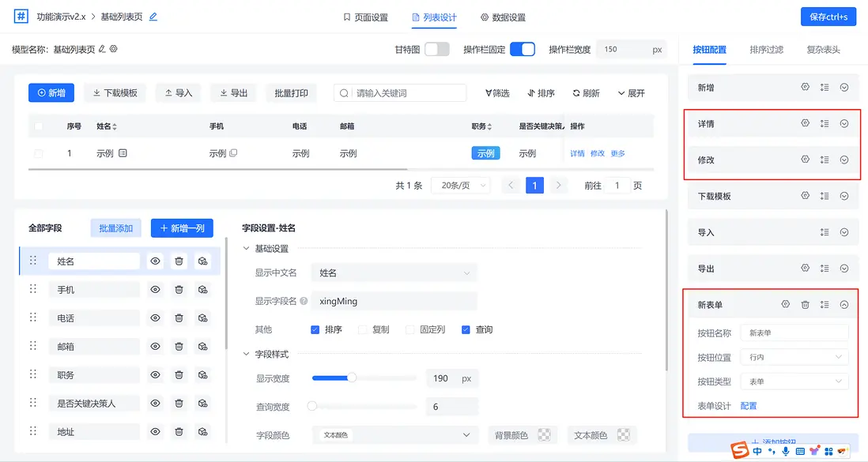Click the 职务 column sort arrows
868x462 pixels.
pyautogui.click(x=489, y=126)
